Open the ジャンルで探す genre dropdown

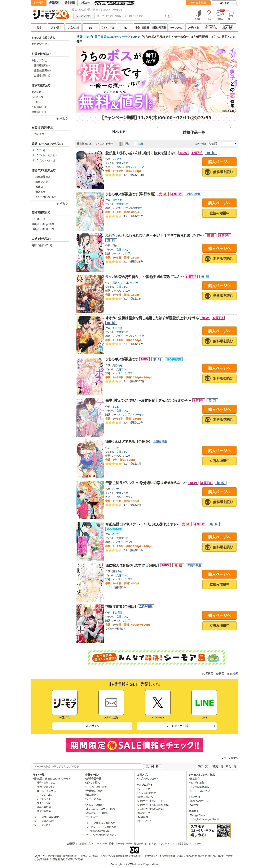pyautogui.click(x=84, y=16)
